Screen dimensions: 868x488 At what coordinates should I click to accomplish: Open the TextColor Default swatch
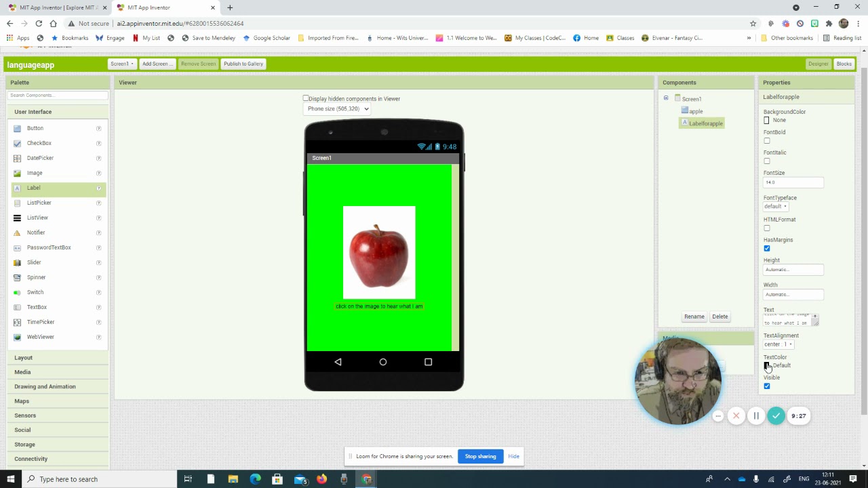click(767, 366)
